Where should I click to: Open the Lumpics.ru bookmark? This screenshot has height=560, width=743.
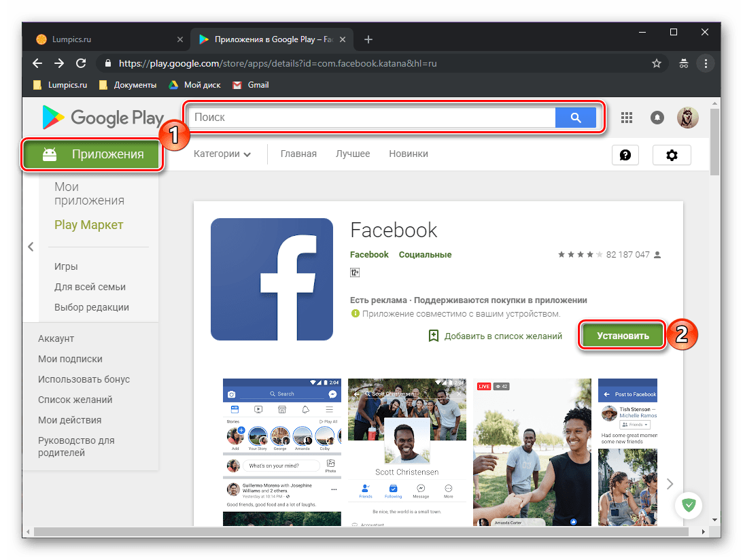[61, 85]
